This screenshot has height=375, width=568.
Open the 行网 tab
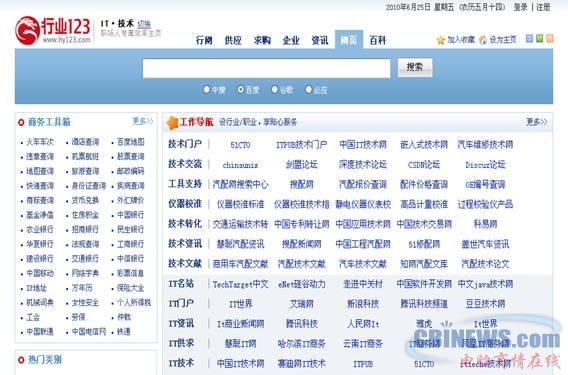pos(204,40)
